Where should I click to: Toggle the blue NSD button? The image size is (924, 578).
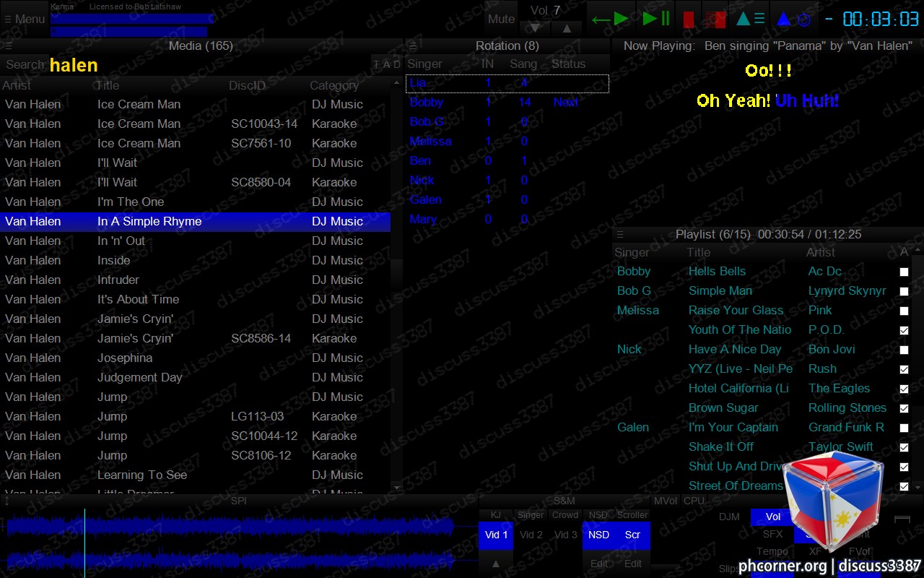[x=598, y=535]
